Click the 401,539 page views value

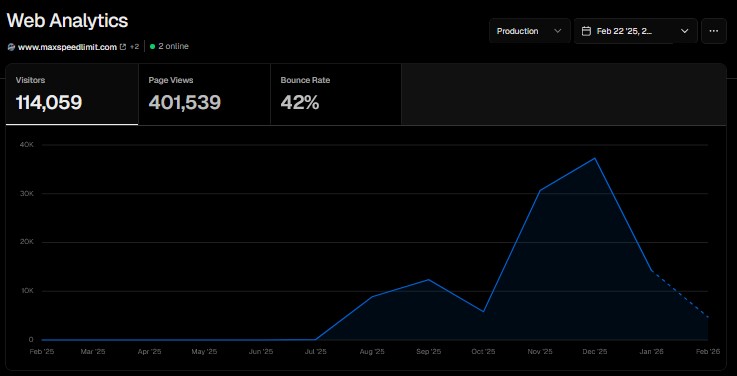[x=185, y=102]
